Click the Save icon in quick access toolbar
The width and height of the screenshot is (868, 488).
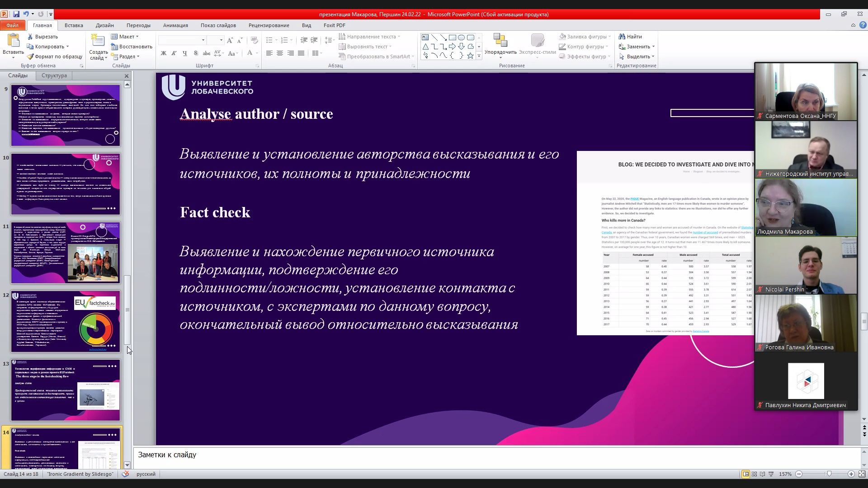(x=16, y=14)
